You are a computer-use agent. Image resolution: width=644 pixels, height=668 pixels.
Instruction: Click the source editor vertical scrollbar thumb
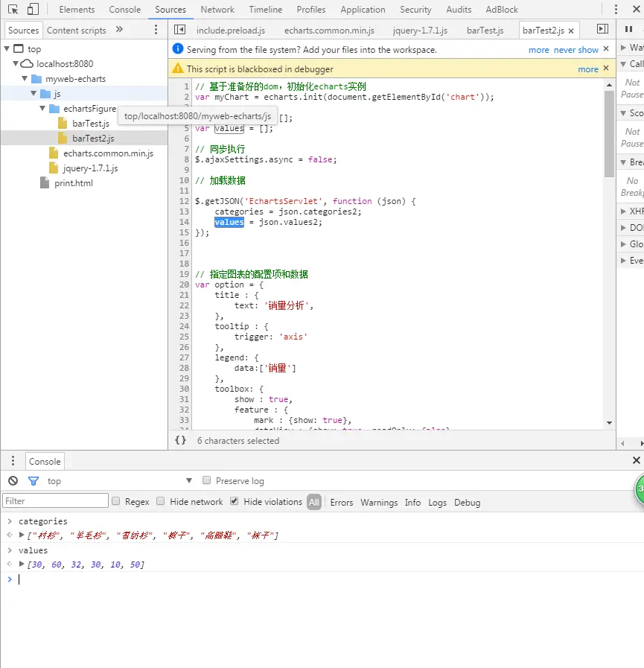609,134
